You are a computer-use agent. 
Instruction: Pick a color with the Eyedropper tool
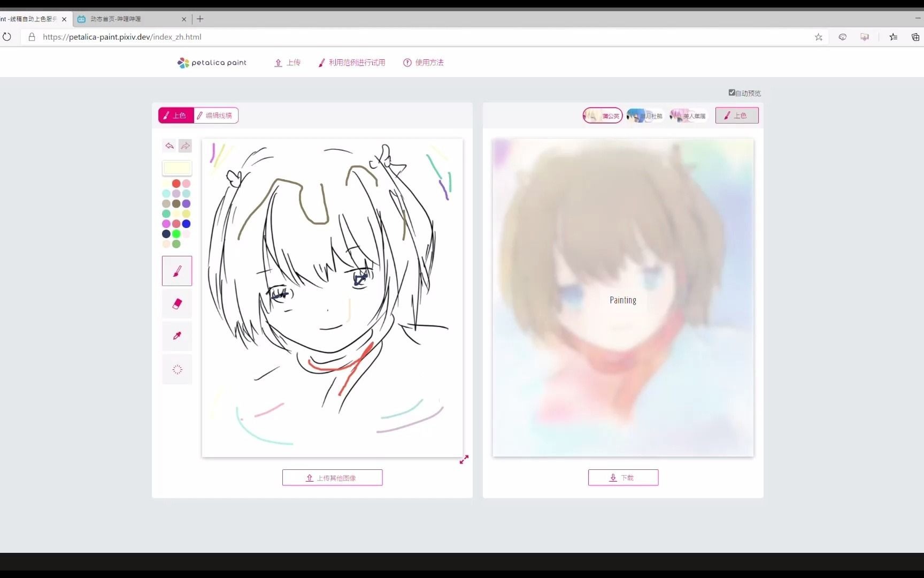[x=176, y=336]
